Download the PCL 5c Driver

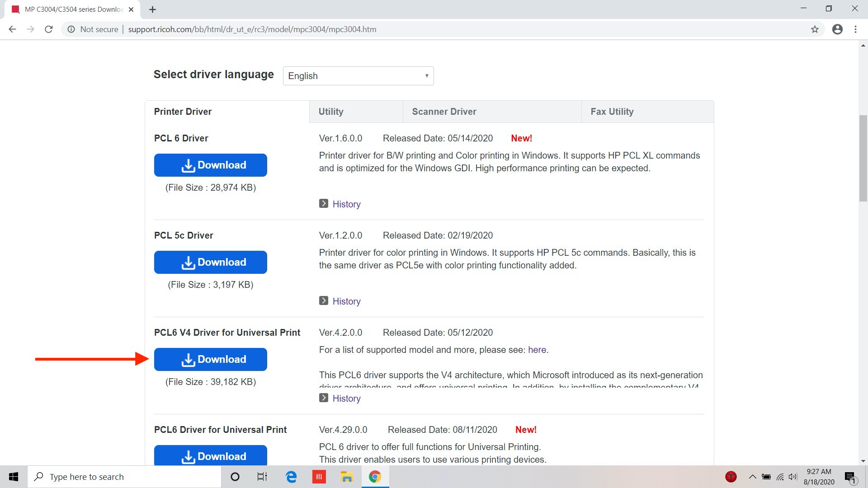(210, 262)
